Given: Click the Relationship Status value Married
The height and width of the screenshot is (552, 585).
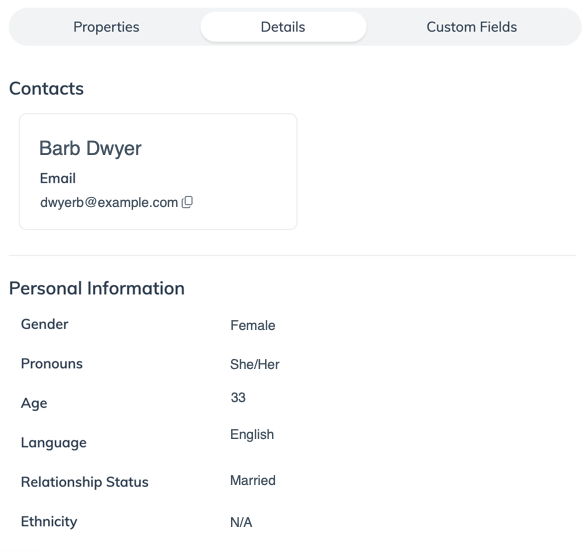Looking at the screenshot, I should point(253,480).
